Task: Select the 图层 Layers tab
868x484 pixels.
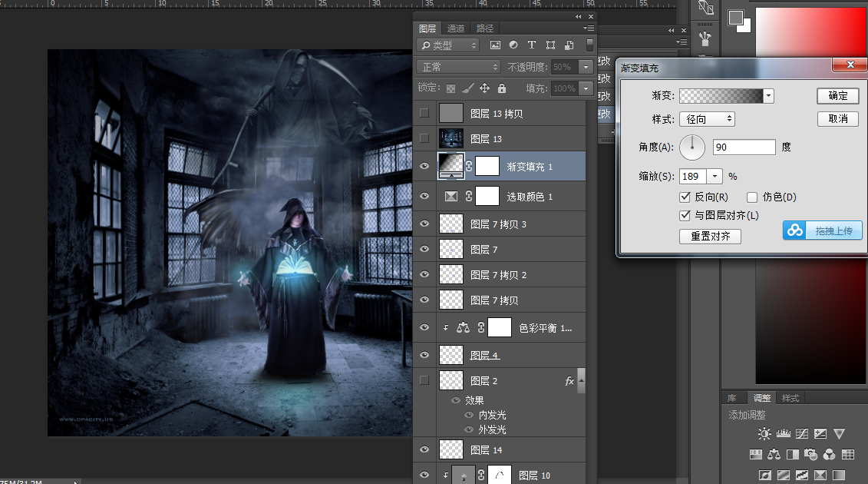Action: pos(427,28)
